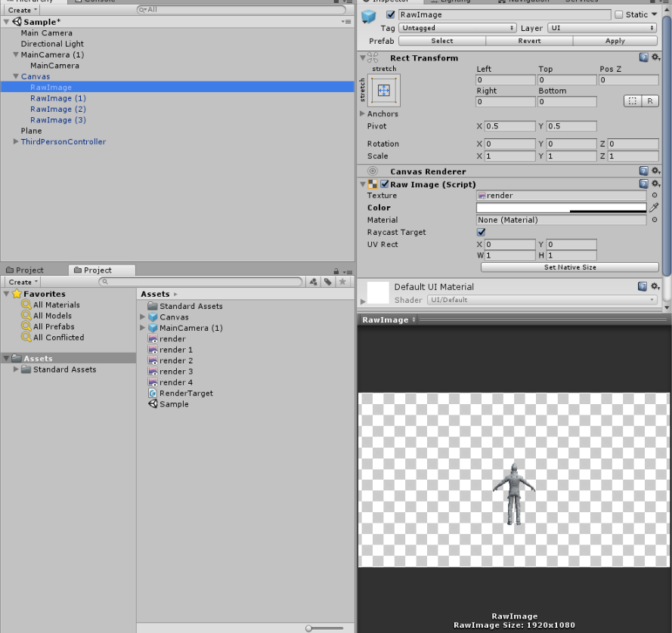Toggle Rect Transform raw edit mode R
Screen dimensions: 672x633
(650, 101)
